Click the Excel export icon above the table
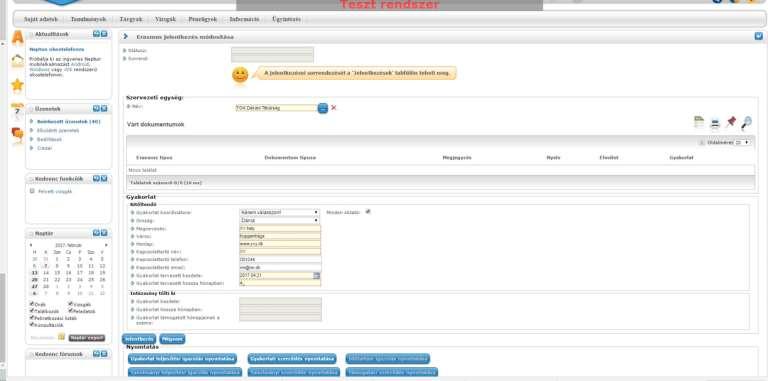This screenshot has height=381, width=768. (x=699, y=122)
